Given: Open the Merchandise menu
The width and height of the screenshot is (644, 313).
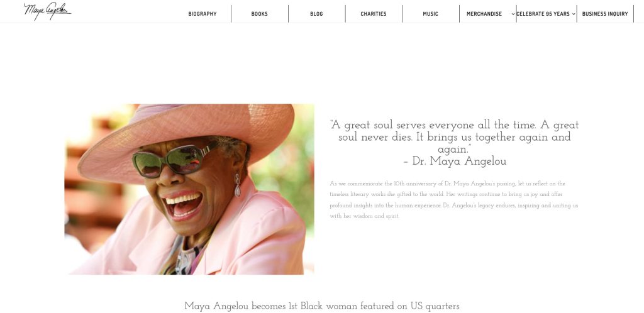Looking at the screenshot, I should pyautogui.click(x=484, y=14).
